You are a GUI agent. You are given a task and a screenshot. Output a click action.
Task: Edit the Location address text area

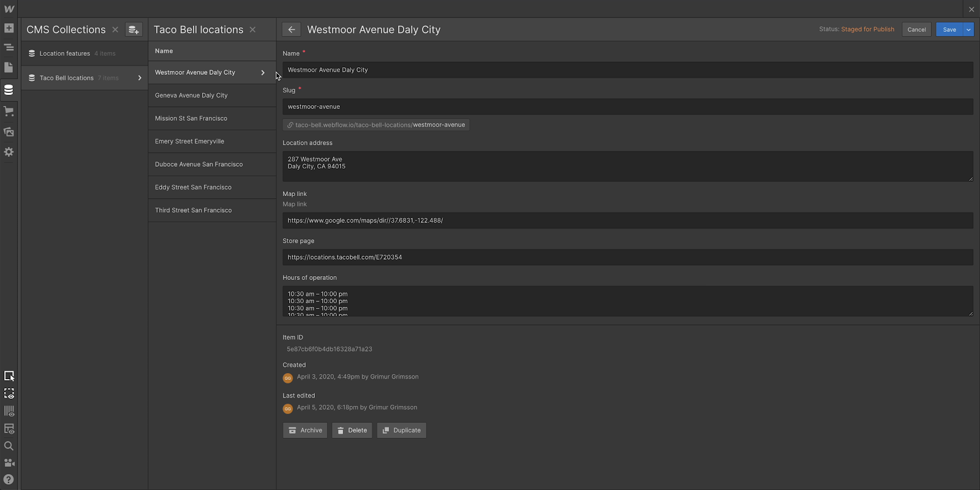[x=628, y=167]
